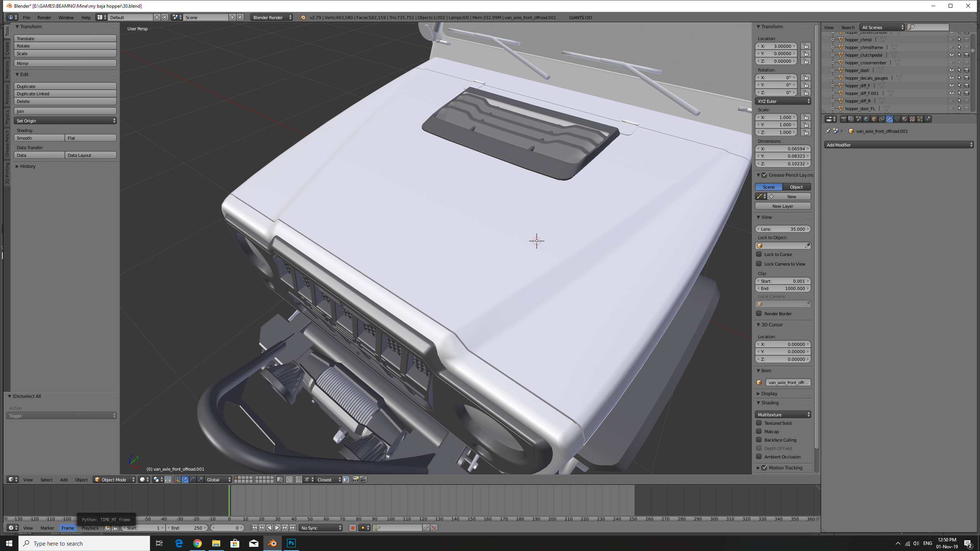Click the Duplicate Linked button
Viewport: 980px width, 551px height.
click(65, 94)
